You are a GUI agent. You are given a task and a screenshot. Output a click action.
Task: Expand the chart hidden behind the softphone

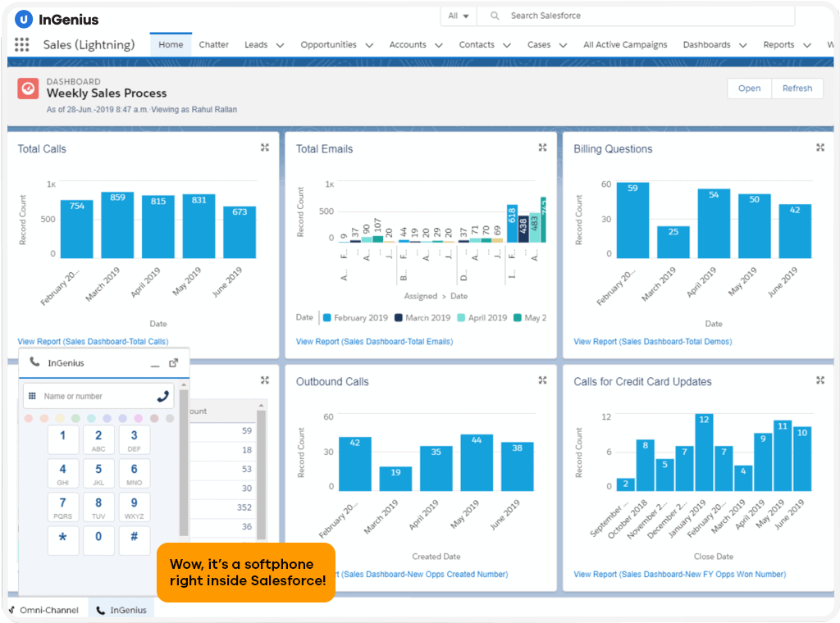click(265, 380)
